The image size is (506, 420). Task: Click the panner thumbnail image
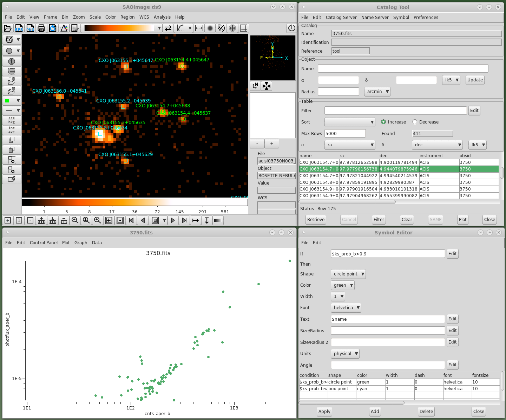pos(272,58)
